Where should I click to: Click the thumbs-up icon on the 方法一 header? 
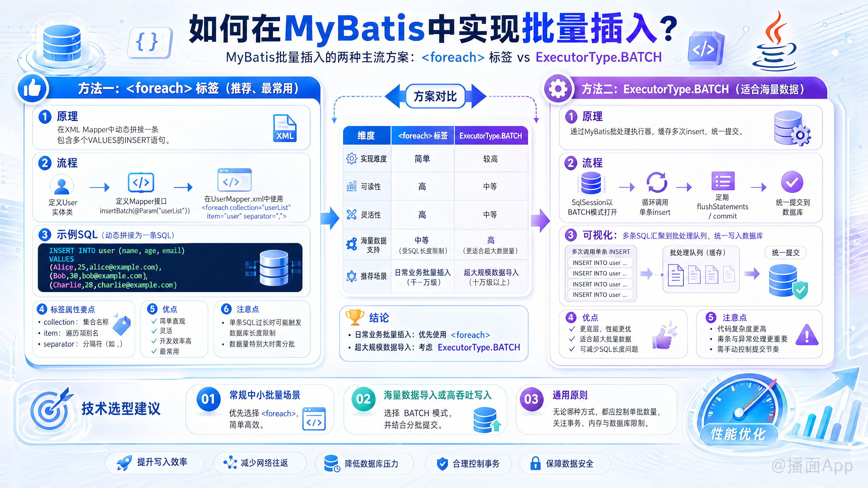32,89
